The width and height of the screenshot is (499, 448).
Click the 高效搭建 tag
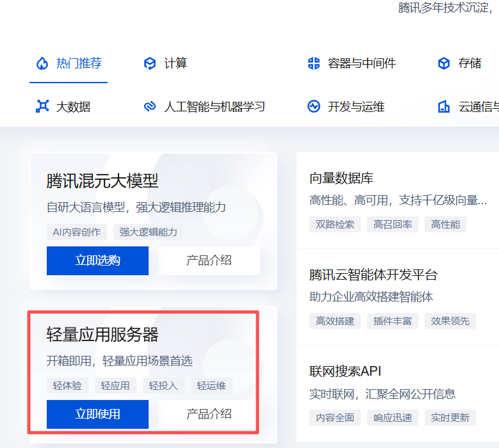coord(335,321)
